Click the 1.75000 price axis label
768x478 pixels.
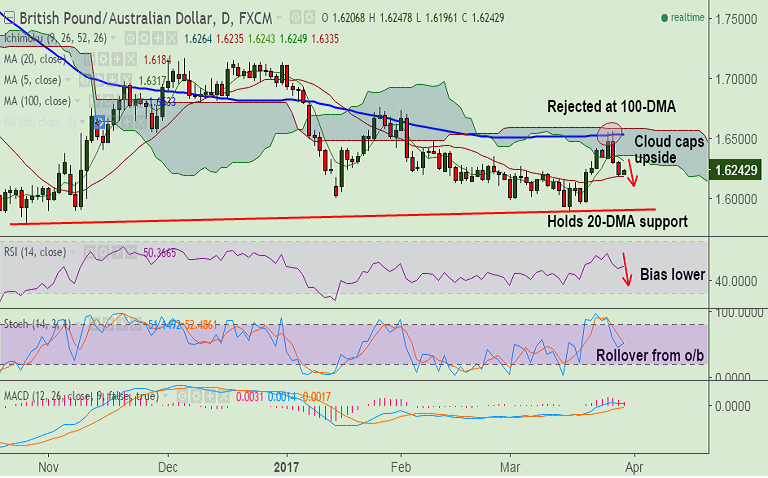pyautogui.click(x=736, y=19)
